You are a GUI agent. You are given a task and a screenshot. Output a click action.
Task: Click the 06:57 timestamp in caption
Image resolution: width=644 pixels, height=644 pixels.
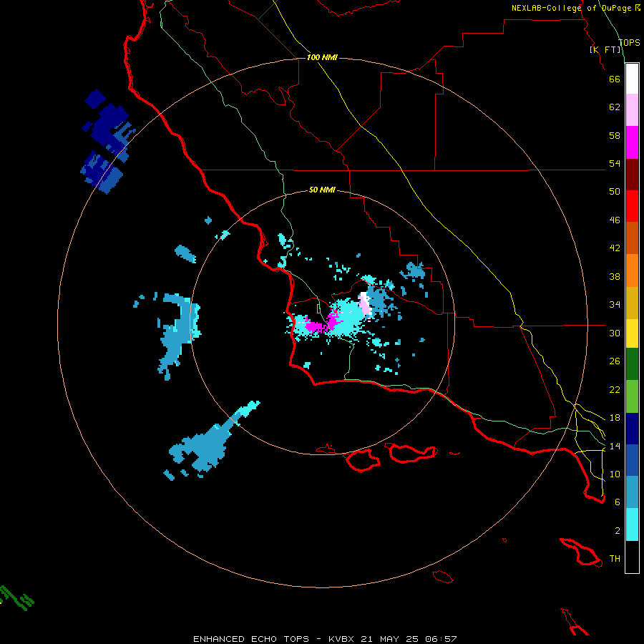[440, 639]
